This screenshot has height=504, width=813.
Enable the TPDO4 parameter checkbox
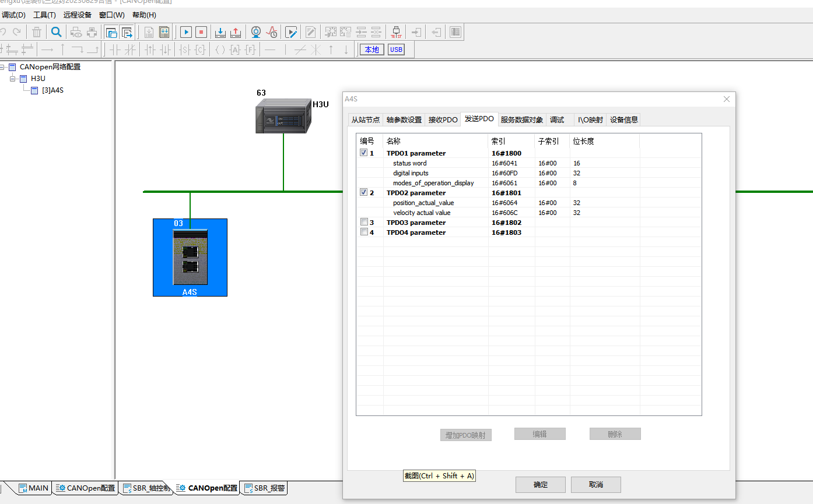pyautogui.click(x=364, y=232)
